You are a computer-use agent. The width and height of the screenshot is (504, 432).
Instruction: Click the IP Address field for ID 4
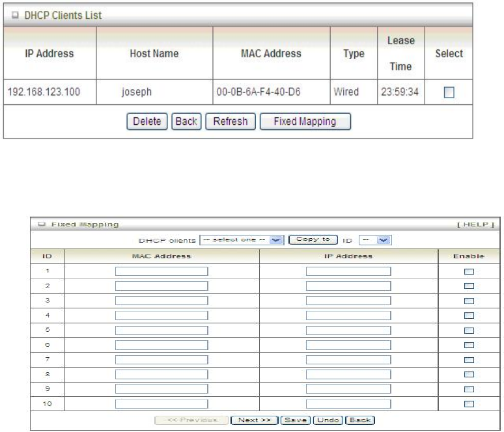click(348, 316)
